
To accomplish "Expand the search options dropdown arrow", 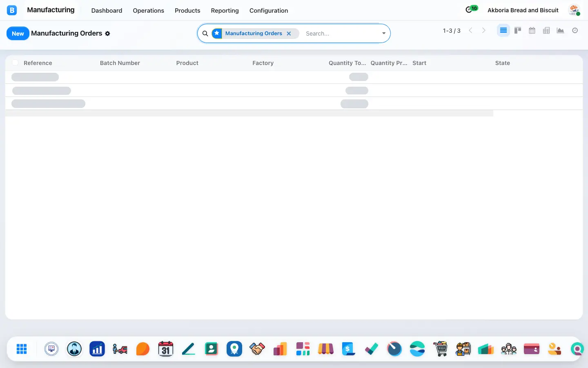I will [384, 34].
